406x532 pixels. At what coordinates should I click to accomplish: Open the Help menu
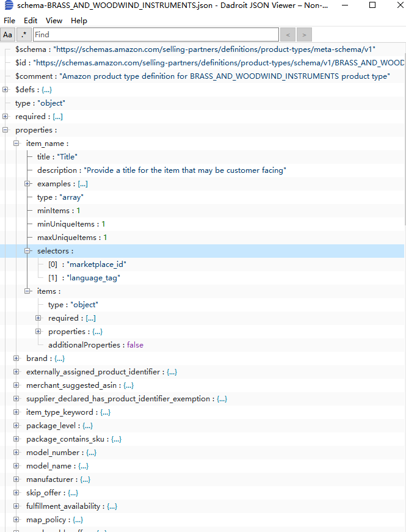pos(79,20)
